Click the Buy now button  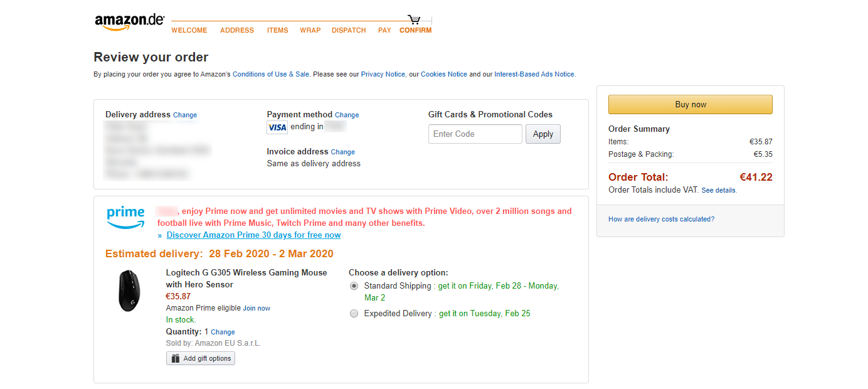point(691,105)
